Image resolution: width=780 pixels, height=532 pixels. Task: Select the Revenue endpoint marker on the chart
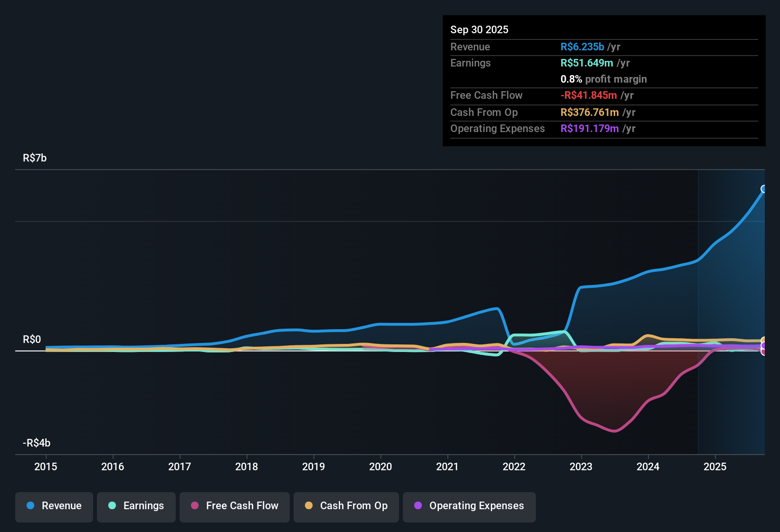(763, 189)
